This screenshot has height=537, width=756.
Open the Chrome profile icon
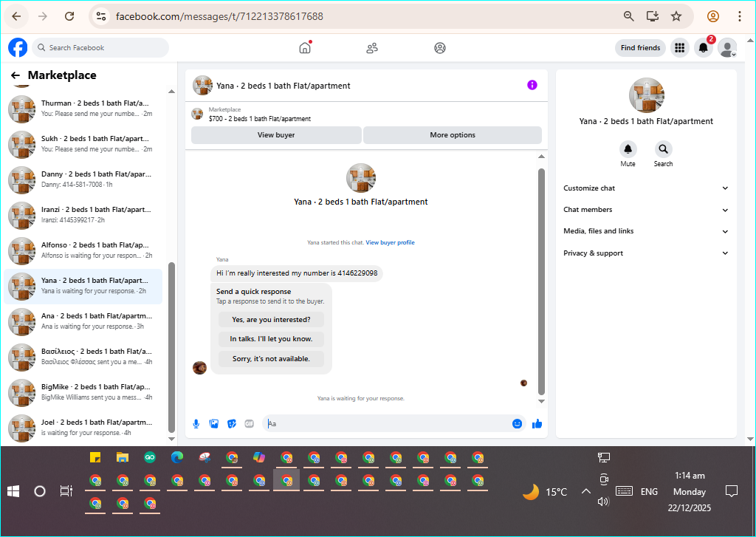(713, 16)
